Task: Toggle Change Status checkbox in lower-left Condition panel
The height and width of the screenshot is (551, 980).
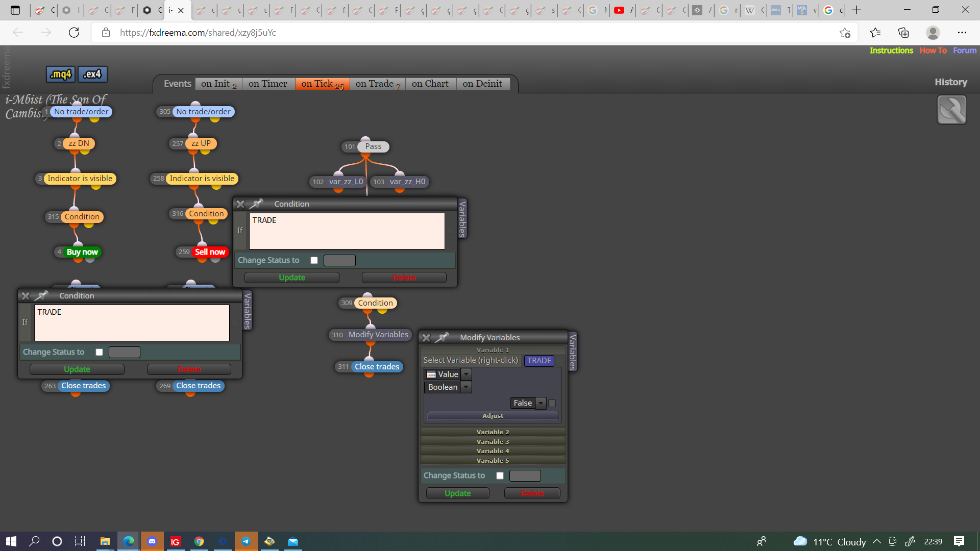Action: tap(100, 352)
